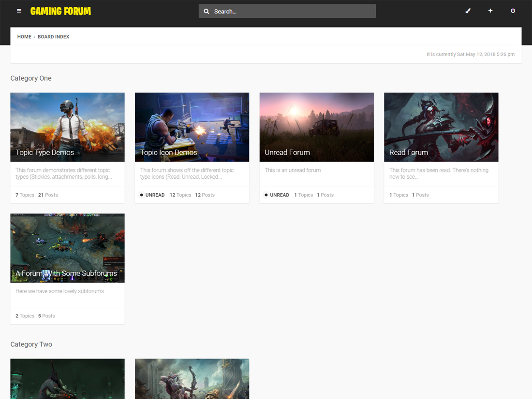Focus the Search input field
The image size is (532, 399).
tap(287, 11)
